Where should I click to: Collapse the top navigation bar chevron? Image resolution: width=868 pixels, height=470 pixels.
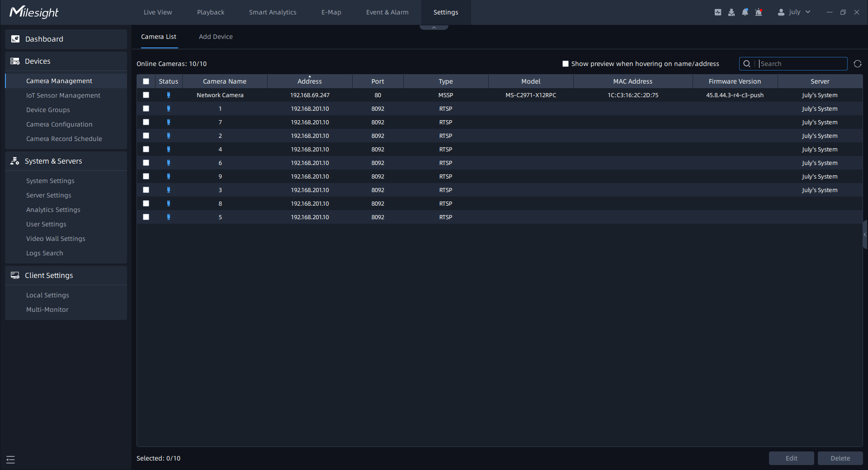[434, 28]
